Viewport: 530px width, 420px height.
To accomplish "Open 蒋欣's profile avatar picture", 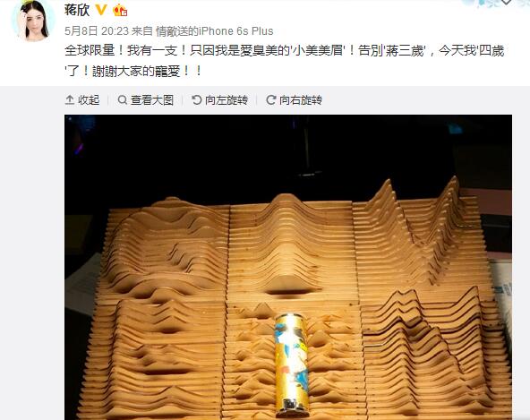I will (x=33, y=21).
